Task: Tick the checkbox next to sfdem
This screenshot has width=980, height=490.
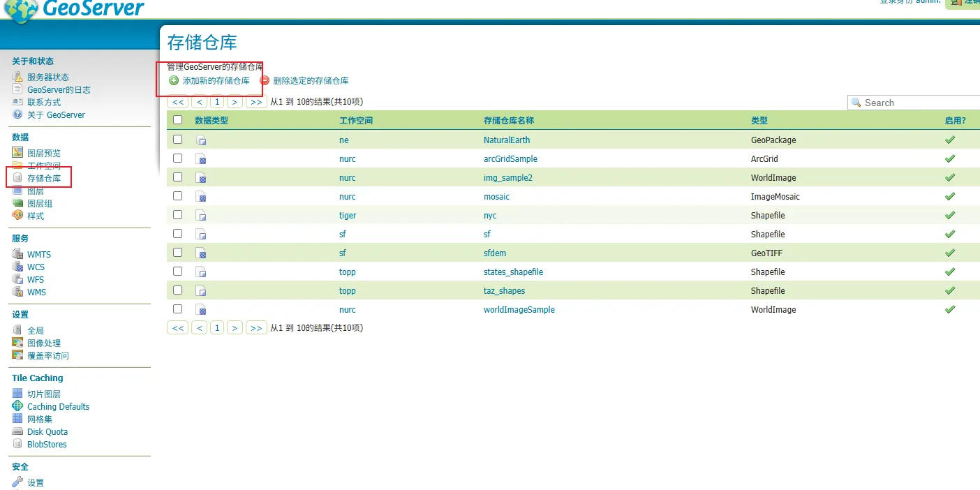Action: pos(178,253)
